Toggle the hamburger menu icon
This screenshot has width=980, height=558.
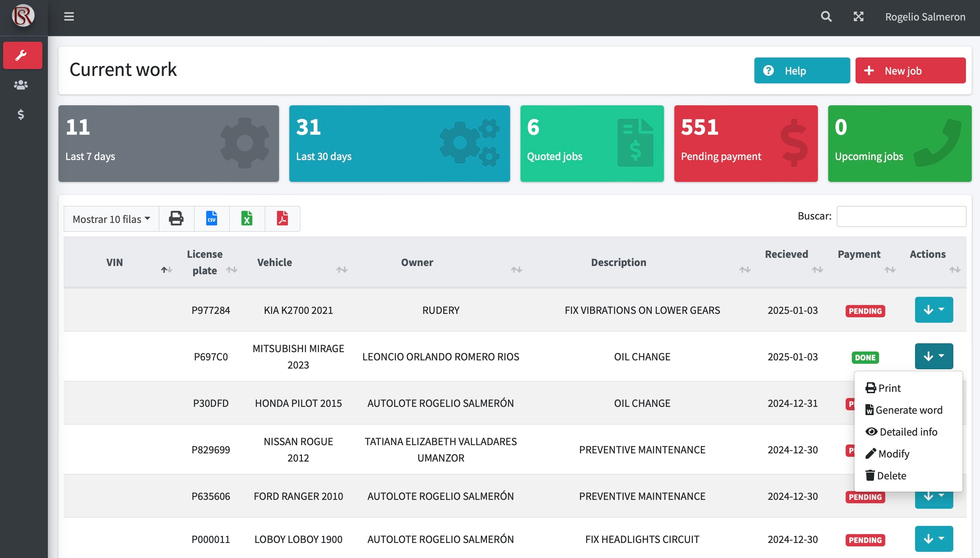[x=69, y=16]
